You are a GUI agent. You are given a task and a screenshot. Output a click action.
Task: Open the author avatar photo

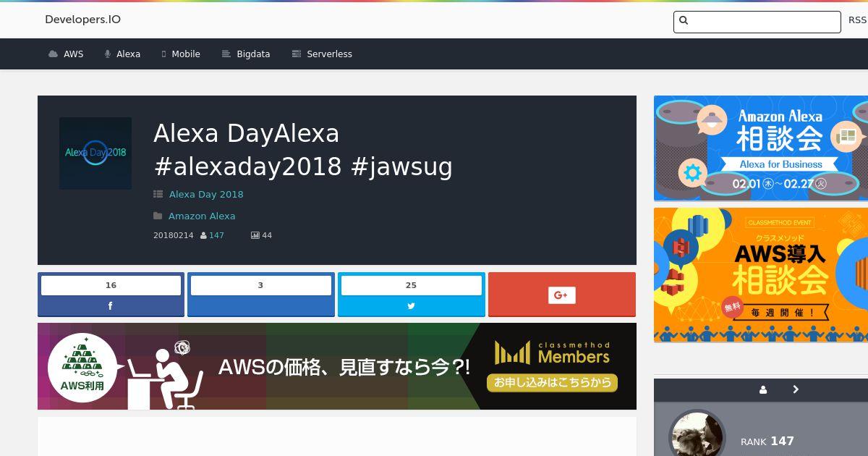click(697, 433)
